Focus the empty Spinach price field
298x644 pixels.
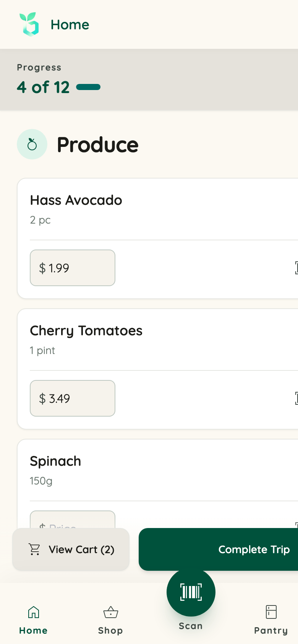[73, 520]
